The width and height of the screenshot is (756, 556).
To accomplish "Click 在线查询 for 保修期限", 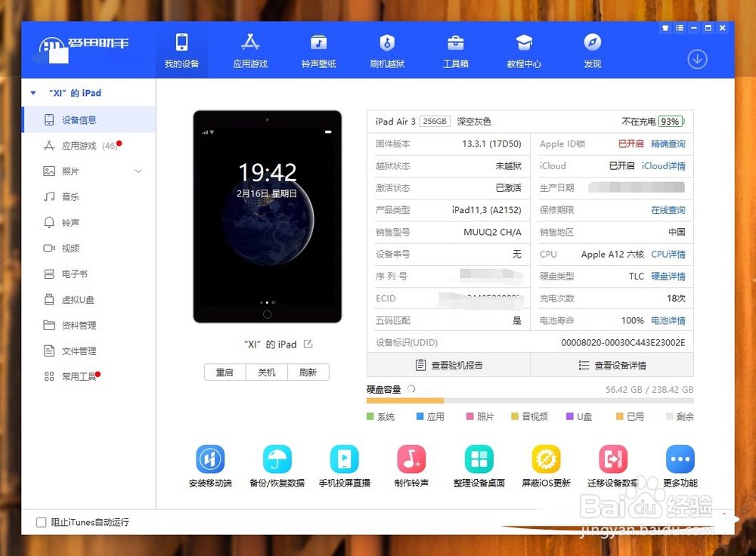I will [668, 210].
